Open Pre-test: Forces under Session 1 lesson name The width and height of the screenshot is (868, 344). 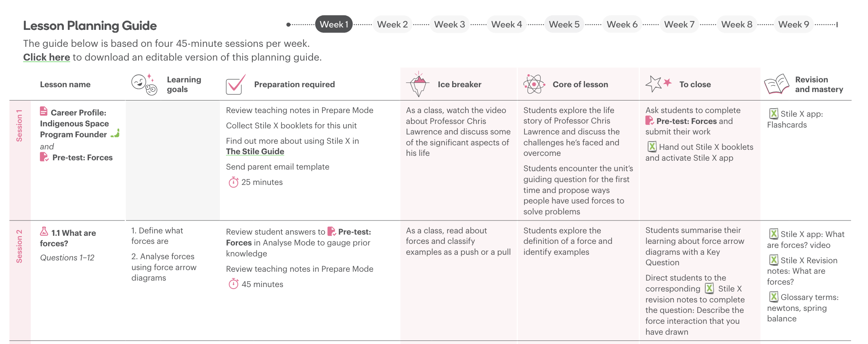(82, 157)
